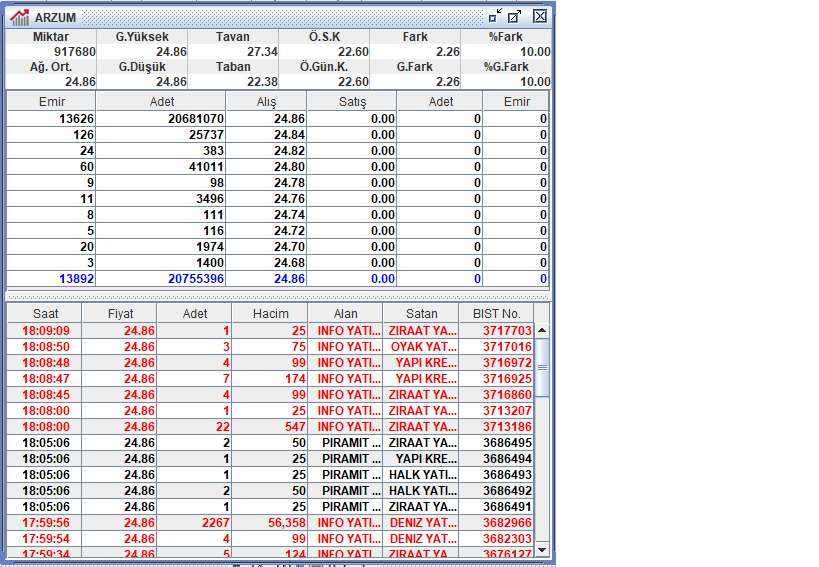Select the bid price 24.74

click(x=289, y=215)
